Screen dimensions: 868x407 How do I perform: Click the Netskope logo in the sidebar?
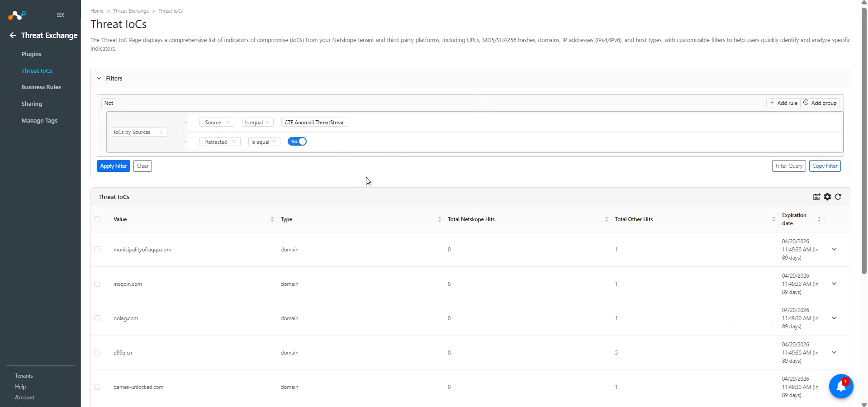point(17,15)
